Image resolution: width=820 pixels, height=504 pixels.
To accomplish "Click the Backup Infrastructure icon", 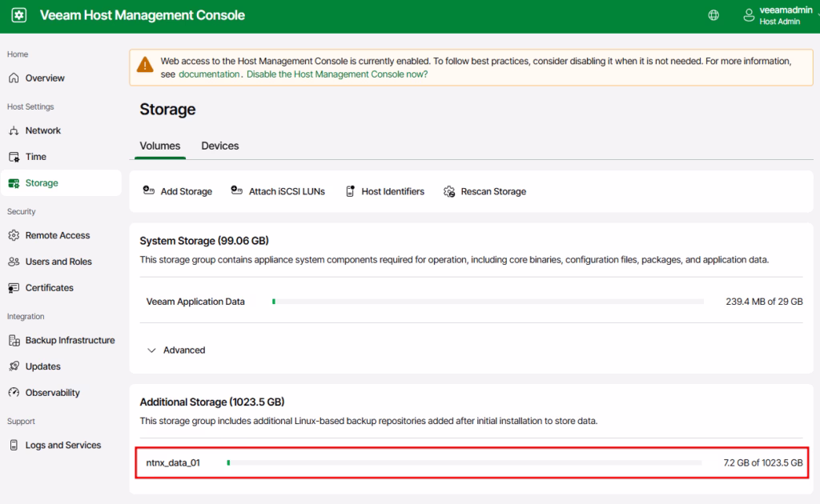I will coord(14,341).
